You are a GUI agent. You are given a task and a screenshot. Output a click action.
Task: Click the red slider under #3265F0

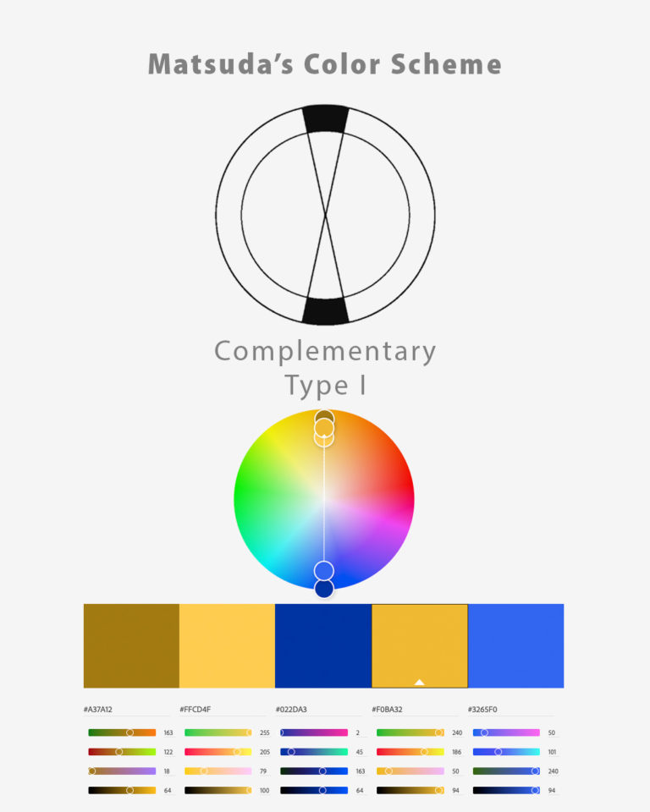pyautogui.click(x=506, y=732)
